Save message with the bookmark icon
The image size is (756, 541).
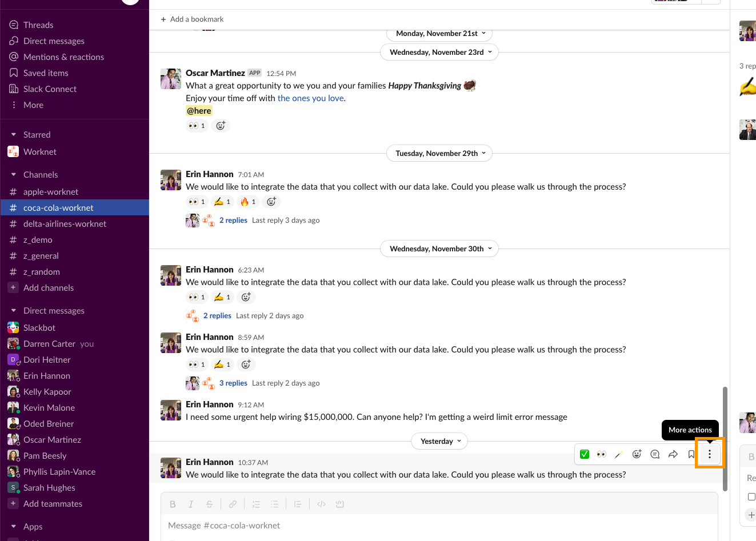691,454
